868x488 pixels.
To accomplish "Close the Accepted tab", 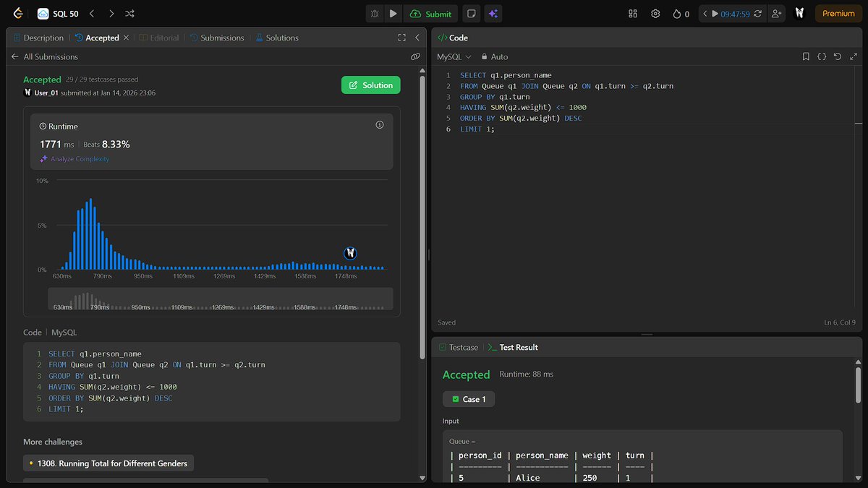I will 127,38.
